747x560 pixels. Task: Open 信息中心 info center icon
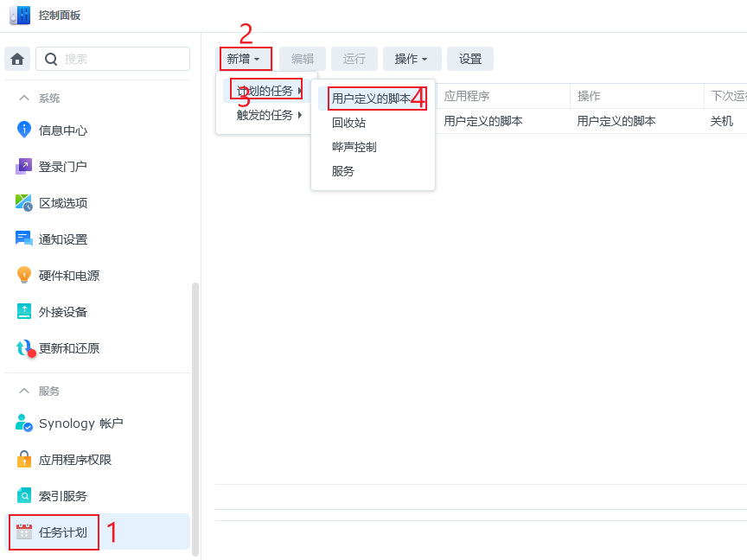(x=24, y=130)
